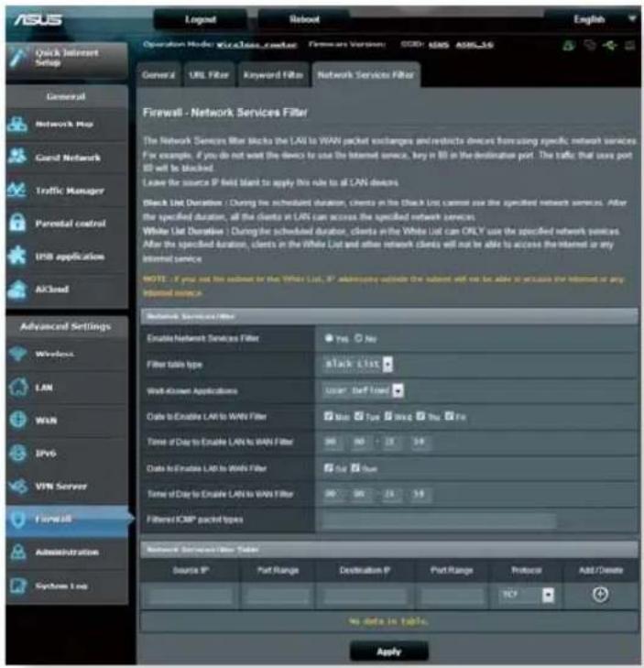644x668 pixels.
Task: Click the green USB status icon
Action: coord(610,45)
